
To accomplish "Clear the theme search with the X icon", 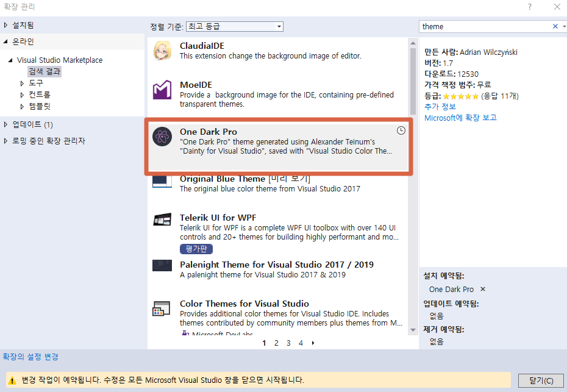I will click(555, 26).
